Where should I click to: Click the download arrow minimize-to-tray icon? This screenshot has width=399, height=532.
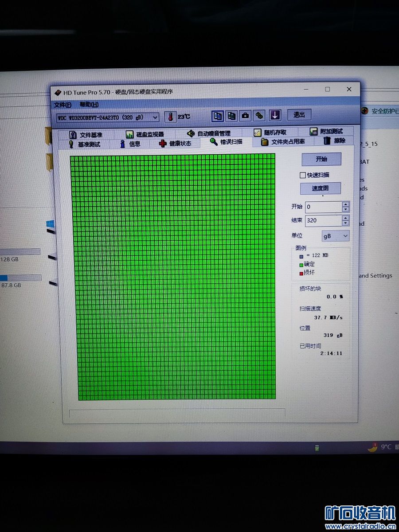click(275, 115)
